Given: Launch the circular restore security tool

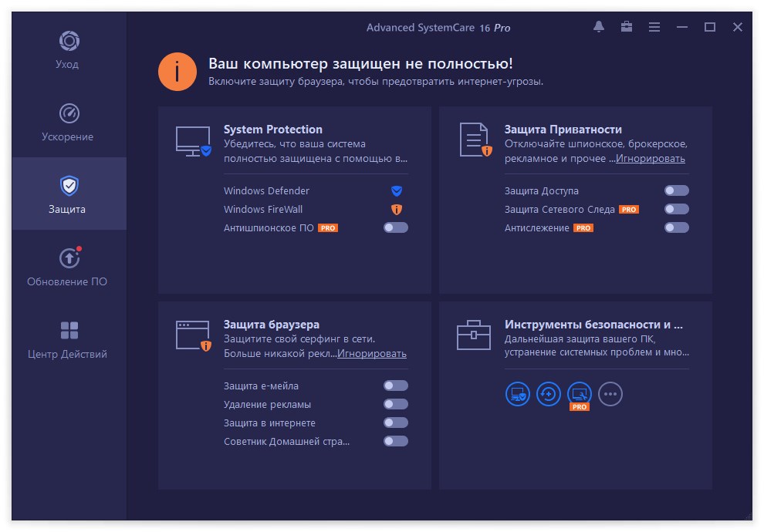Looking at the screenshot, I should [549, 394].
